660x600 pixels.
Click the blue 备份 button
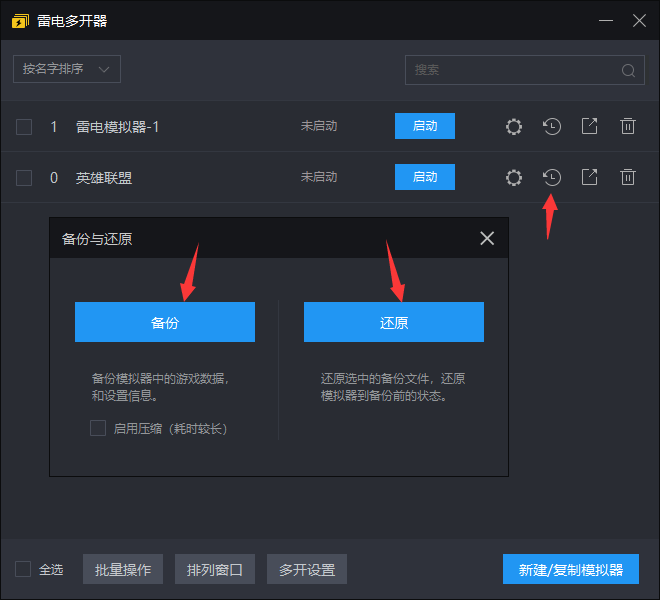coord(165,323)
